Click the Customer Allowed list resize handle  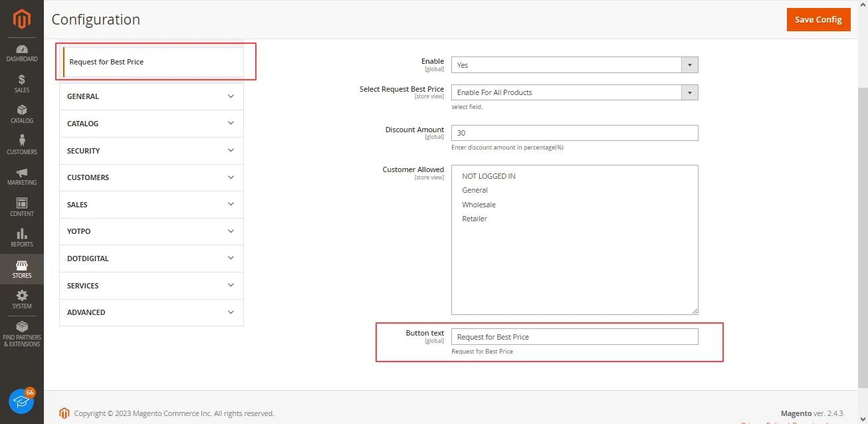[x=695, y=311]
